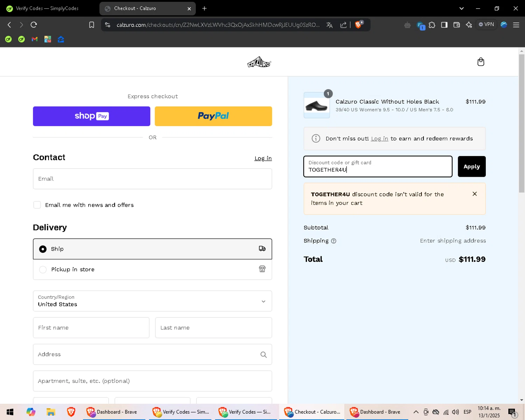Click shipping help question mark icon

(334, 241)
